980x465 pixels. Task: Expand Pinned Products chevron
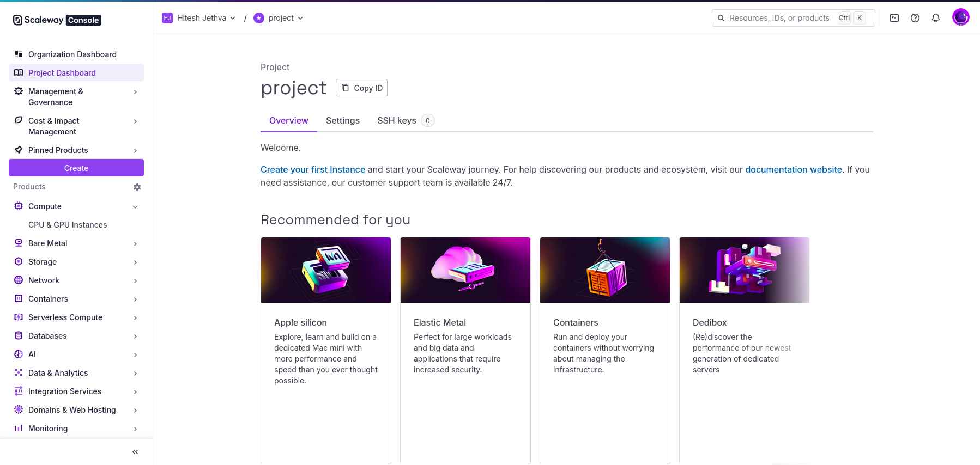click(135, 151)
